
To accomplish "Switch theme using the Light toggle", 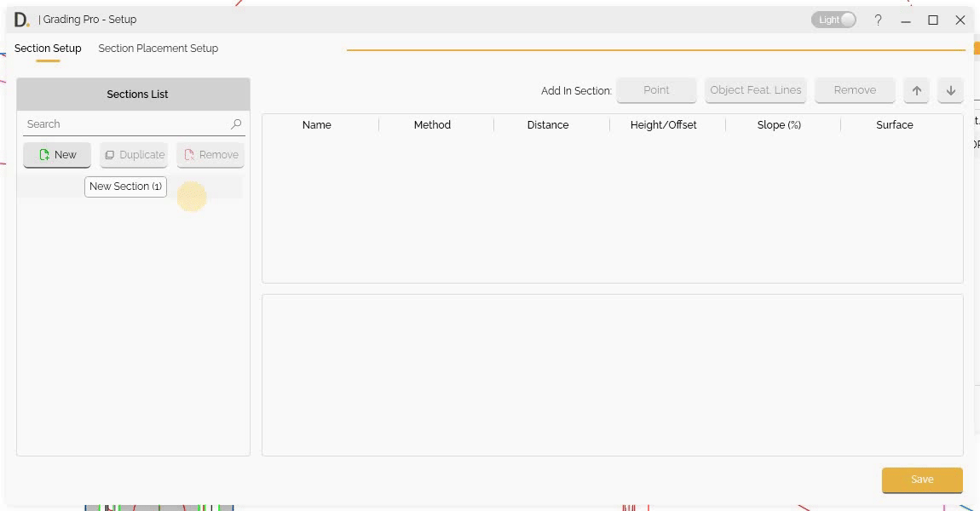I will click(x=833, y=19).
